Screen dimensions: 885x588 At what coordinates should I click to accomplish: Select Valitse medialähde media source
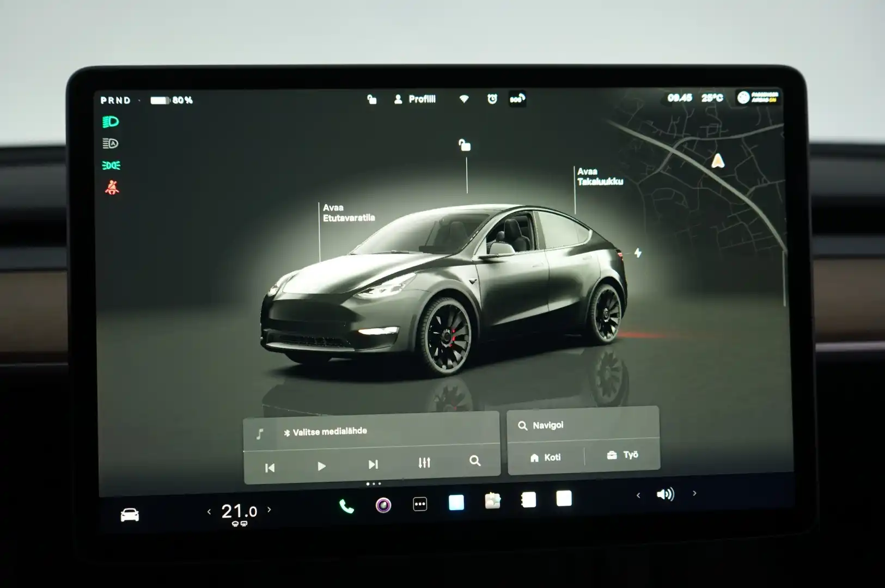click(x=326, y=432)
